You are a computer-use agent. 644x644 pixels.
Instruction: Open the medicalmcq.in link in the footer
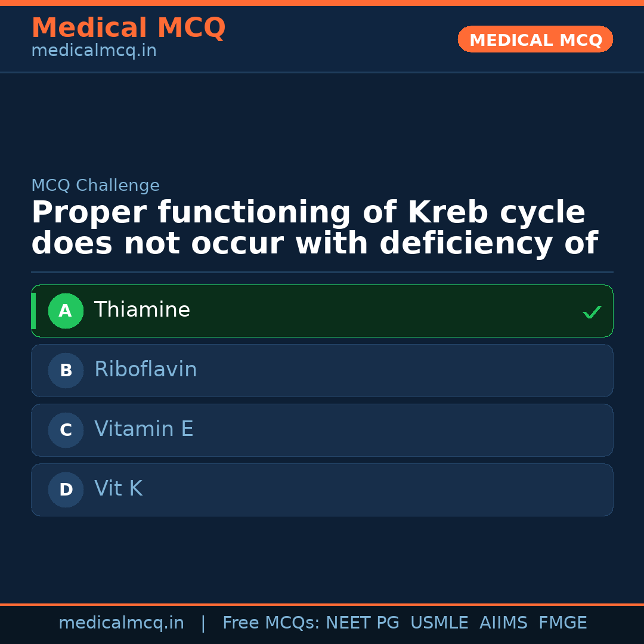pyautogui.click(x=121, y=623)
